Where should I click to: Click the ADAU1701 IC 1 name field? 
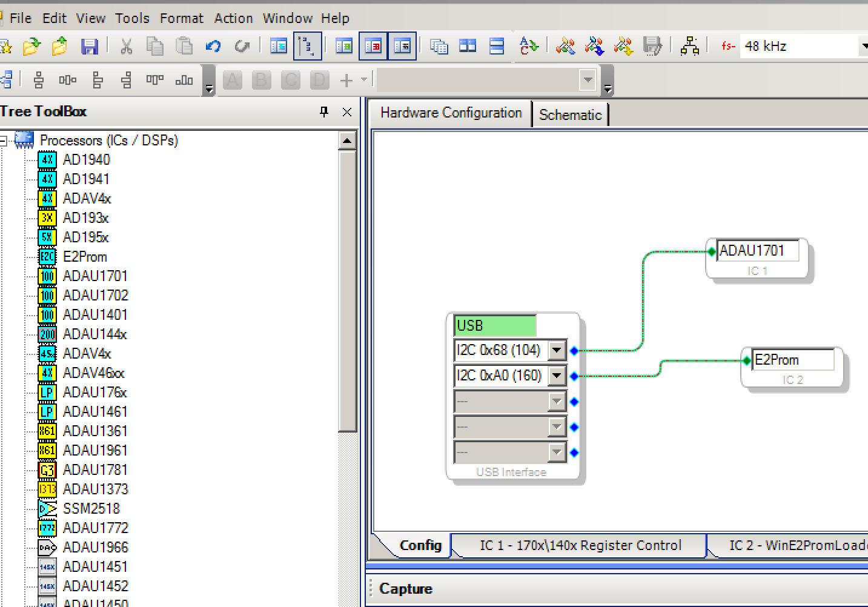[757, 250]
